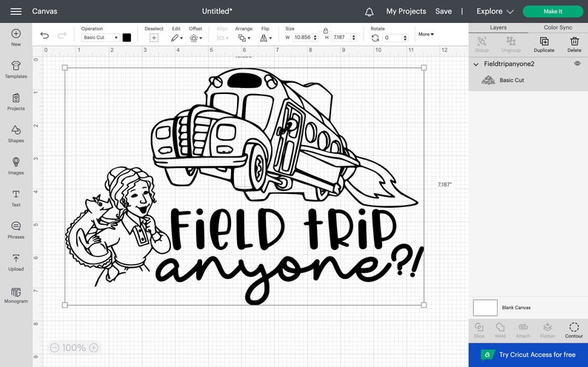Click the Canvas title
This screenshot has height=367, width=588.
point(44,11)
